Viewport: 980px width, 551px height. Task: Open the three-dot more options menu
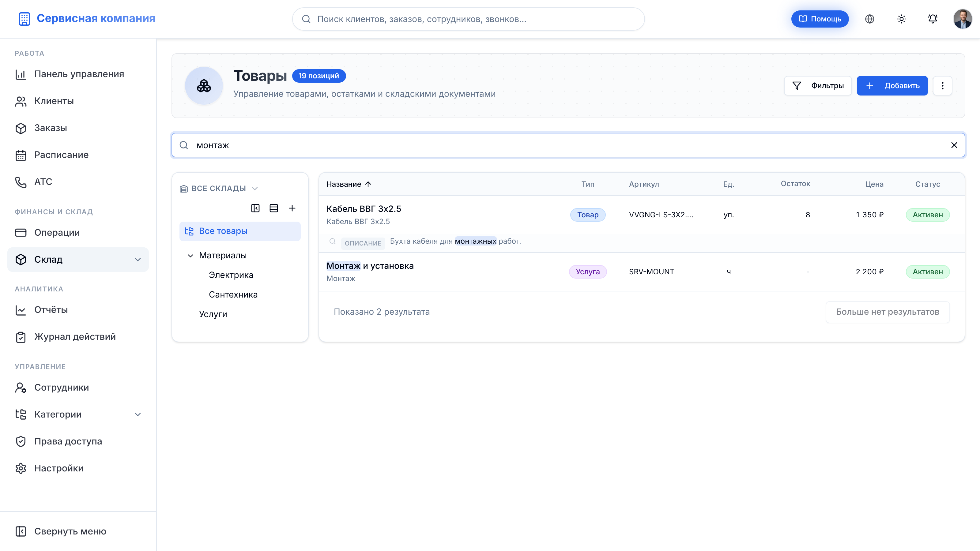click(x=942, y=86)
